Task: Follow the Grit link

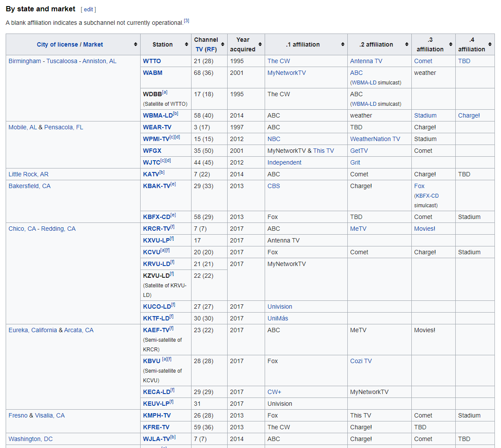Action: click(x=355, y=163)
